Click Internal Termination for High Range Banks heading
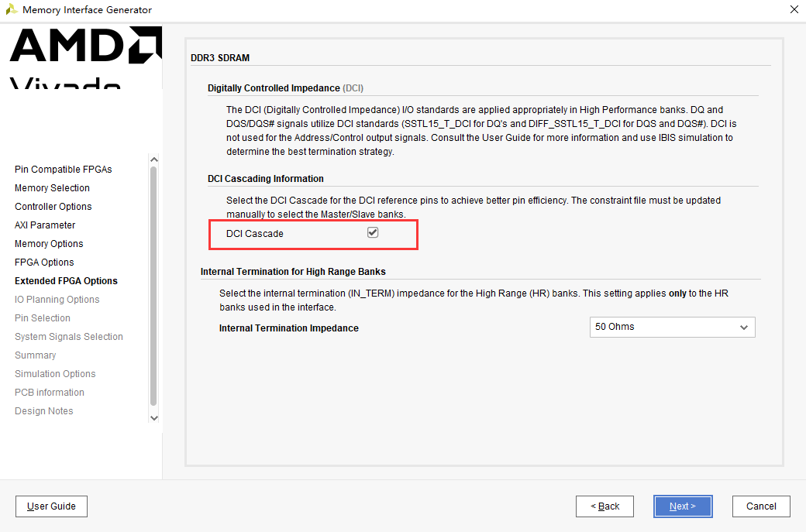This screenshot has height=532, width=806. 293,272
